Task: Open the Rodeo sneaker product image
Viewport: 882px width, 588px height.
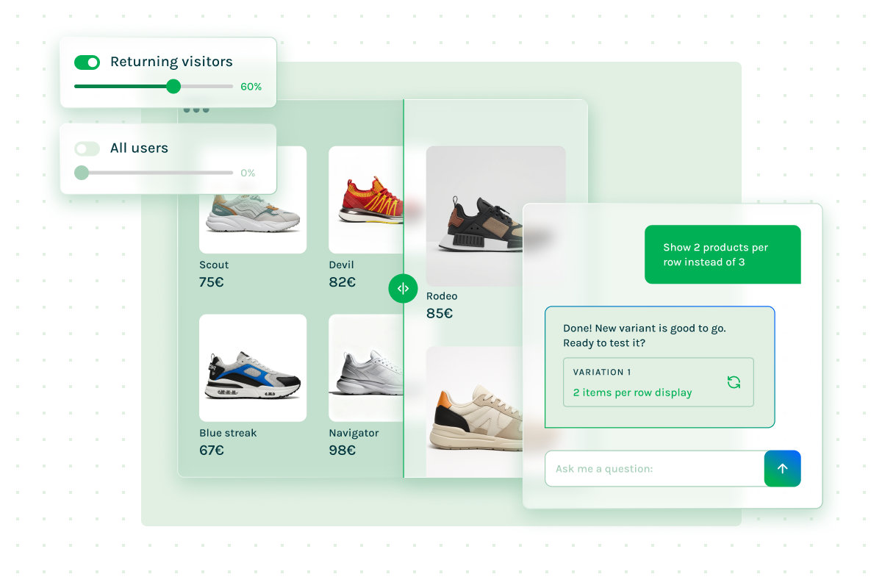Action: 496,216
